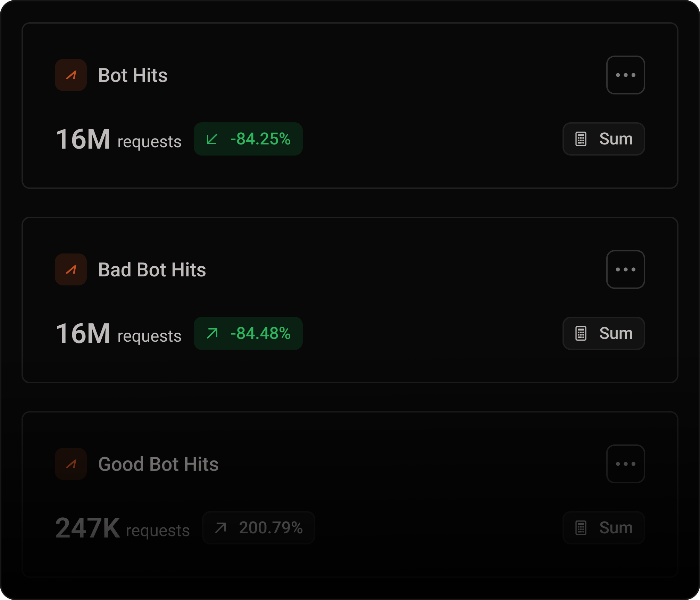Click the down-left arrow in -84.25% badge
Image resolution: width=700 pixels, height=600 pixels.
click(x=212, y=139)
